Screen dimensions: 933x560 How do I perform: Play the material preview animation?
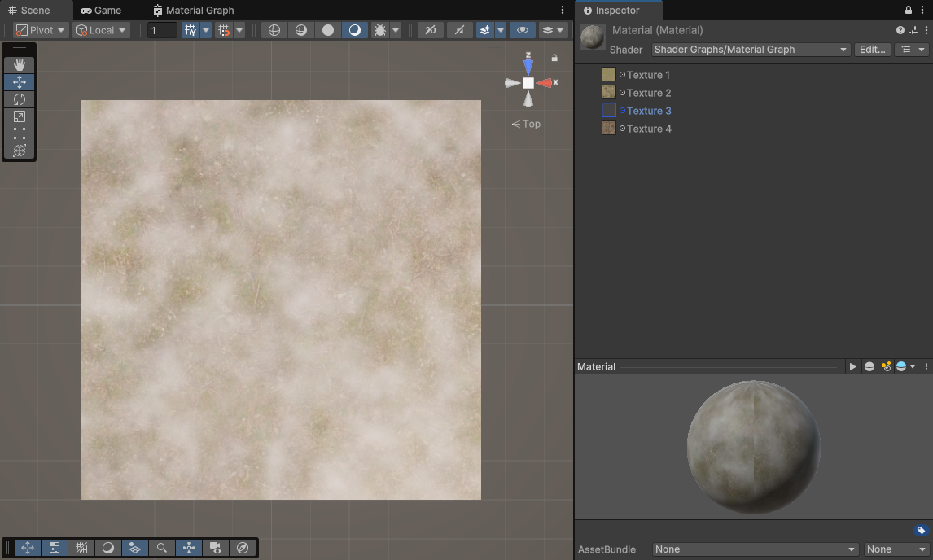coord(852,367)
